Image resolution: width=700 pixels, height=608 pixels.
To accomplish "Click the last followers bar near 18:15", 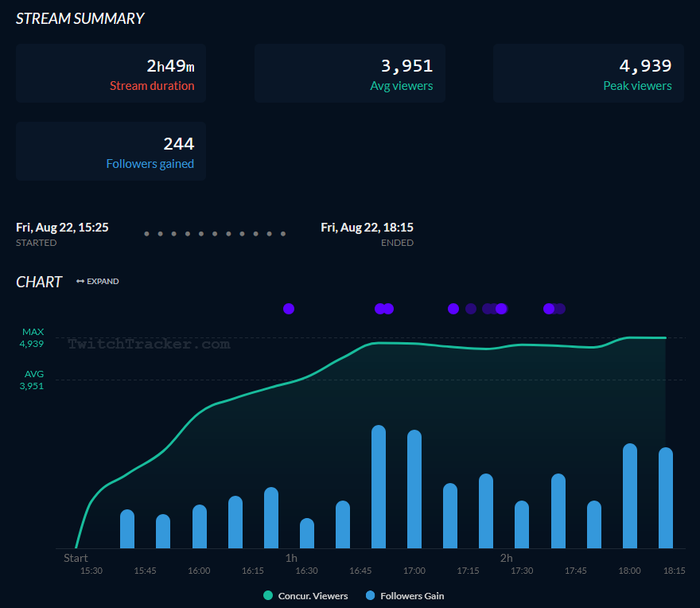I will pos(666,497).
